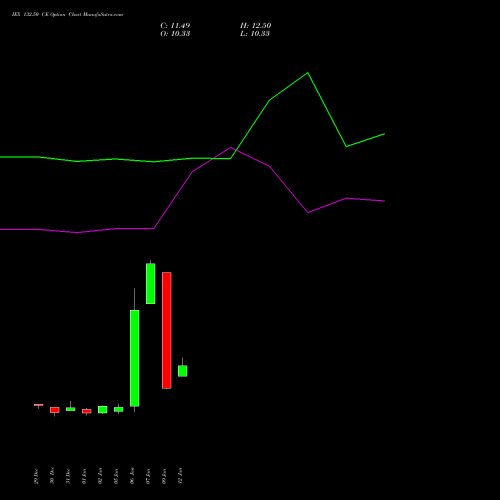
Task: Click the tall green candle for 06 Jan
Action: (135, 358)
